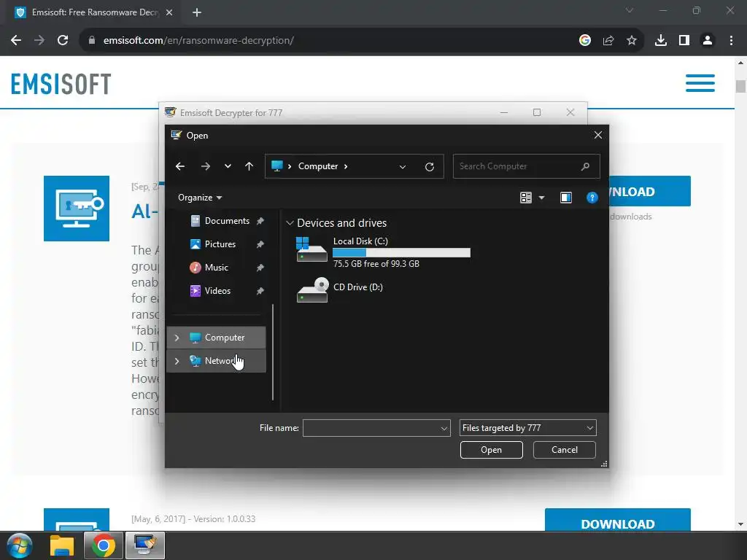Viewport: 747px width, 560px height.
Task: Open recent locations chevron in dialog
Action: point(228,166)
